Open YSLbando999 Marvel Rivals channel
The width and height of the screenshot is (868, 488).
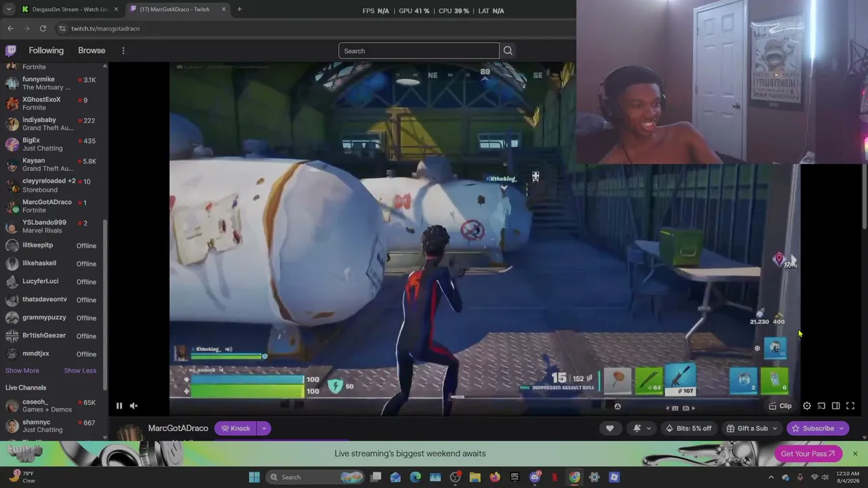(x=53, y=226)
